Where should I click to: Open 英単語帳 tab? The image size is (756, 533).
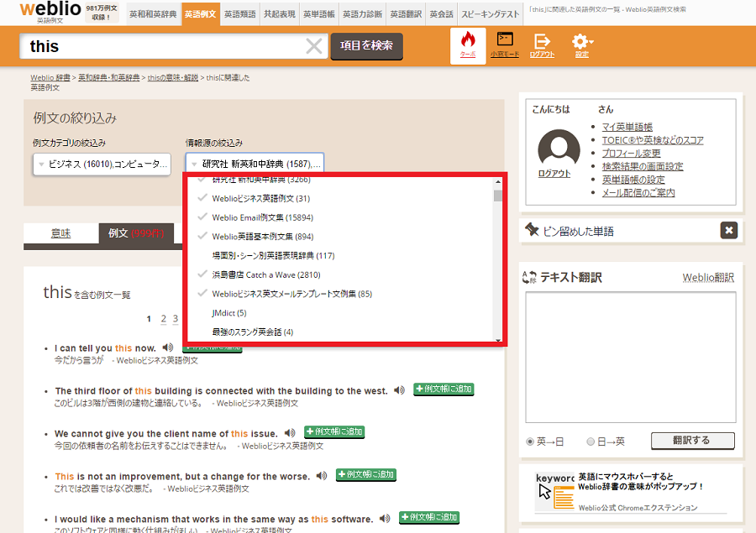[318, 14]
